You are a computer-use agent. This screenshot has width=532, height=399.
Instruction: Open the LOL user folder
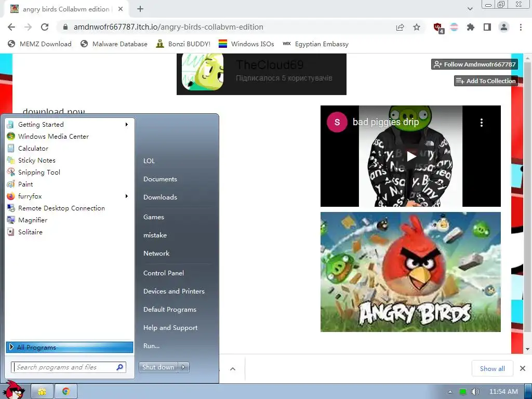(x=149, y=161)
